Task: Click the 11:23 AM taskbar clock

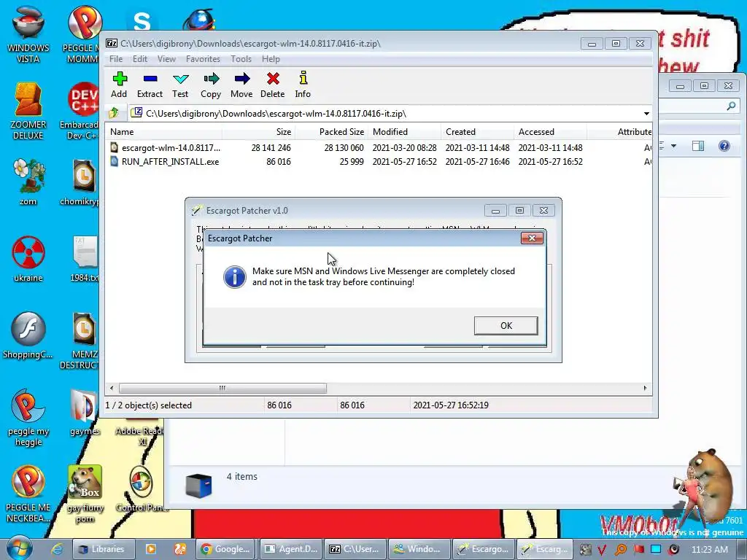Action: click(709, 550)
